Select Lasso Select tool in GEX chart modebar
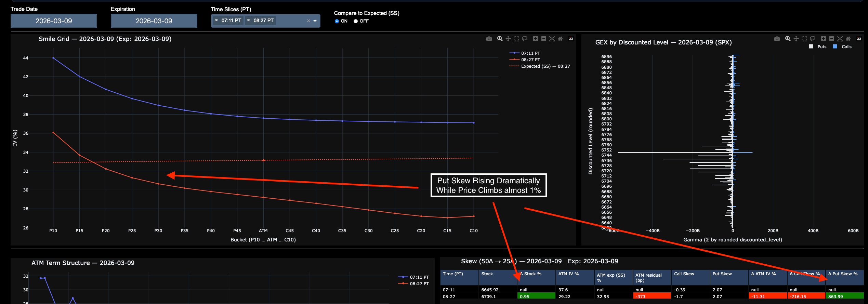The width and height of the screenshot is (868, 304). coord(813,39)
